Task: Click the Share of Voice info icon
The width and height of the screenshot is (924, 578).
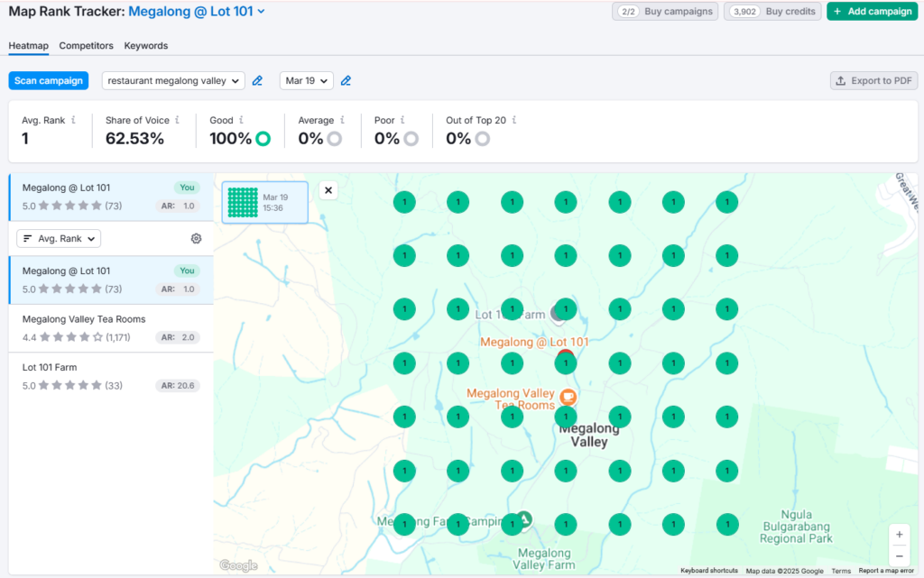Action: [x=178, y=120]
